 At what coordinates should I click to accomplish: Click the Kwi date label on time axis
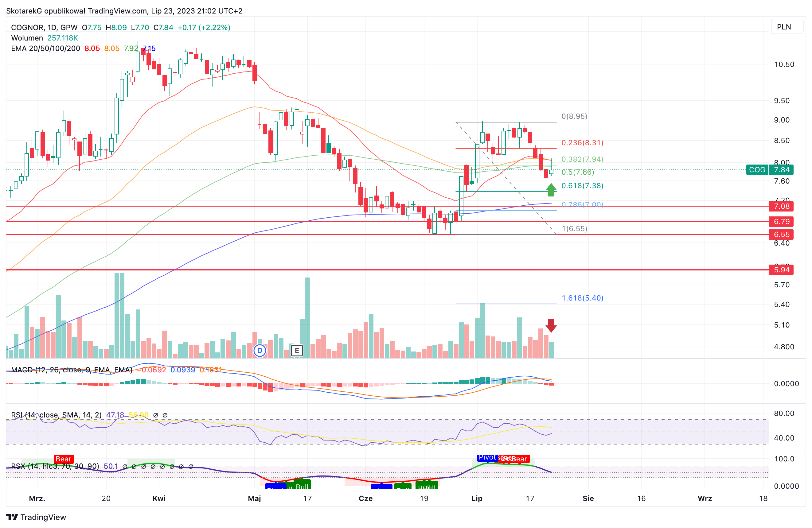tap(159, 498)
